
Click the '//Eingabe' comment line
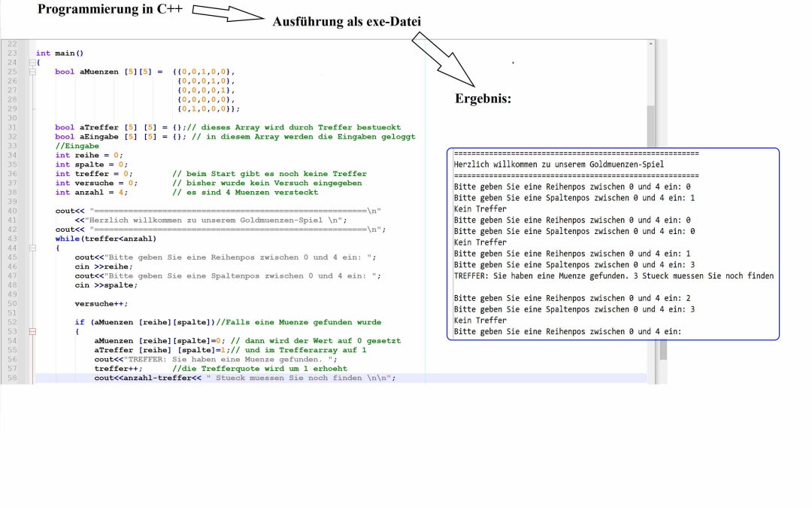(x=77, y=146)
